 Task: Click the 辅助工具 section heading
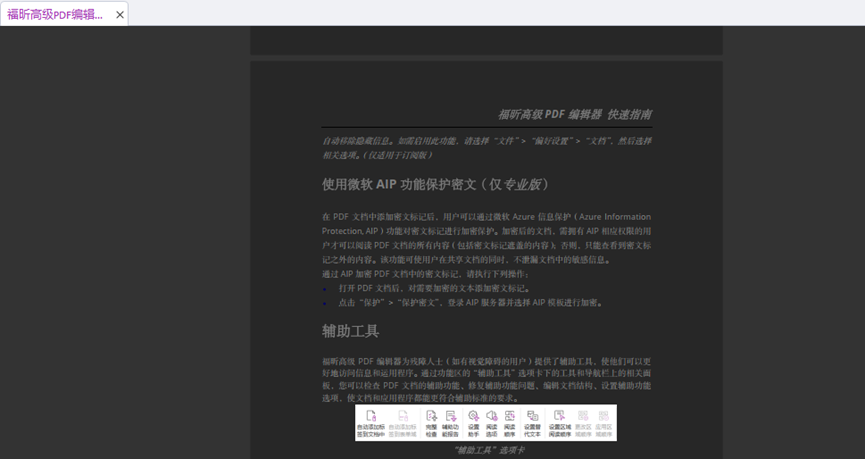pyautogui.click(x=350, y=331)
